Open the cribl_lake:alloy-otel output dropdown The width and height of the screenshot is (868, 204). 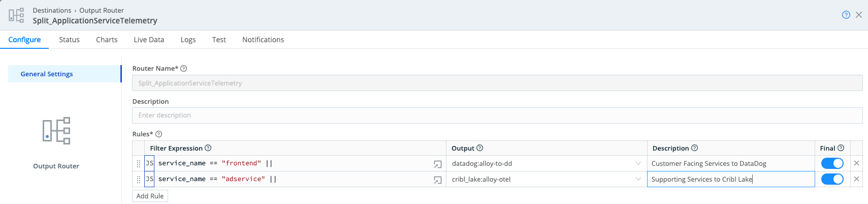coord(546,179)
